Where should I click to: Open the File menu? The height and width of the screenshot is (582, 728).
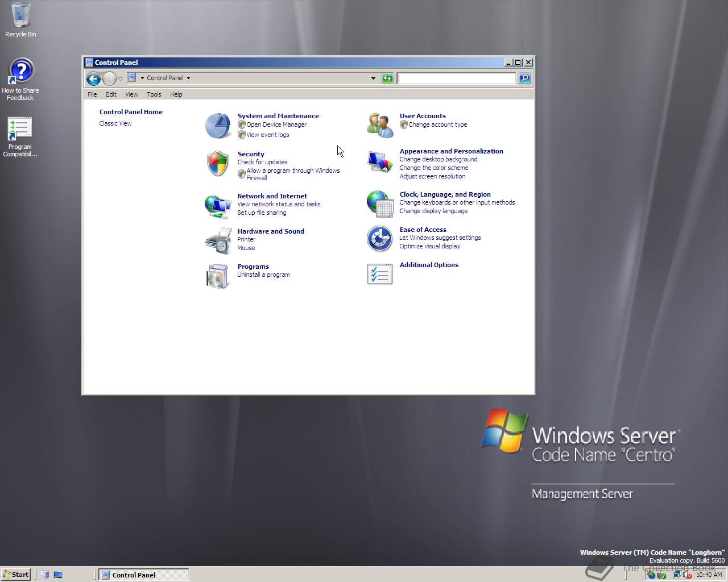92,94
